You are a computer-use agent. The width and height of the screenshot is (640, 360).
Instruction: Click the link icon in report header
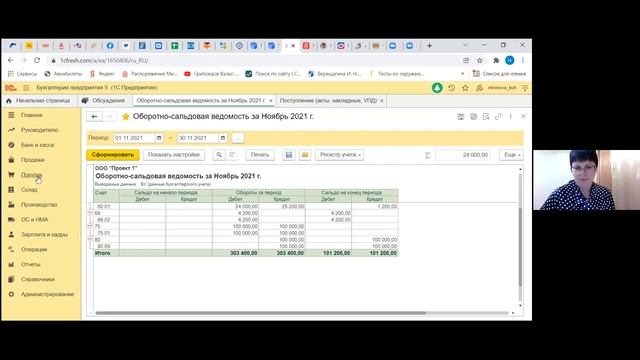(498, 117)
